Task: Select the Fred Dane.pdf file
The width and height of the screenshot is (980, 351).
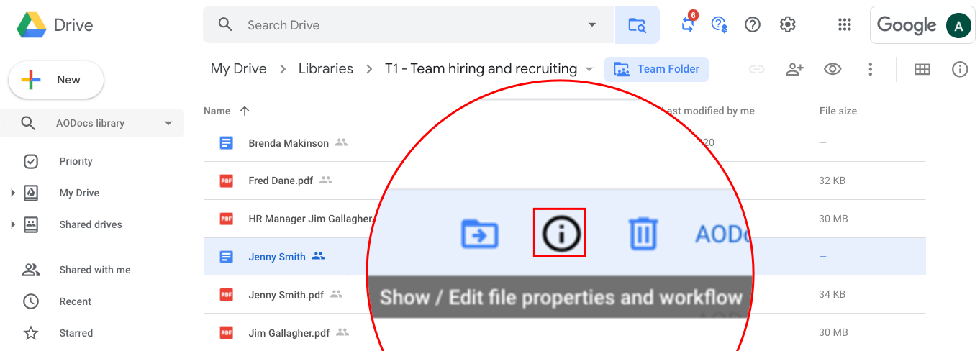Action: 281,181
